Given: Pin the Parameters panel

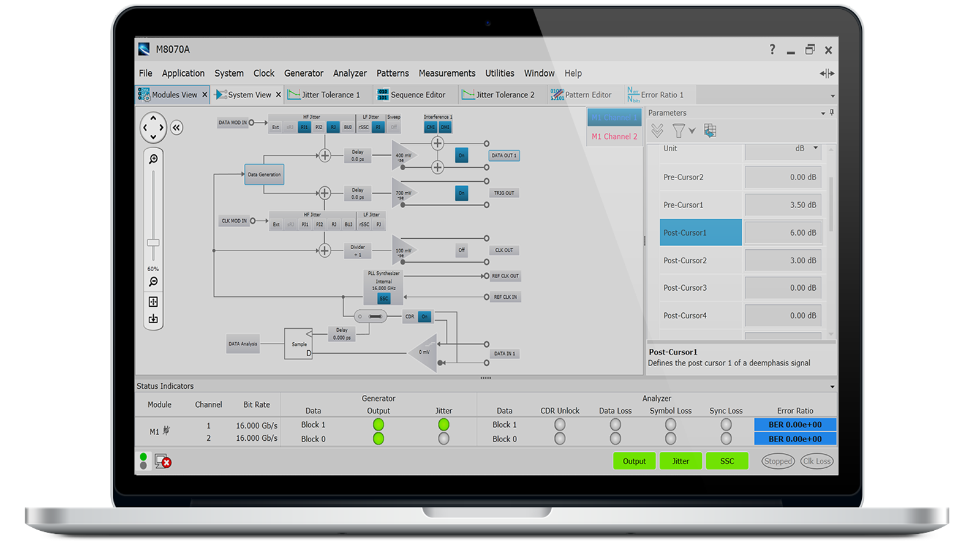Looking at the screenshot, I should [831, 113].
